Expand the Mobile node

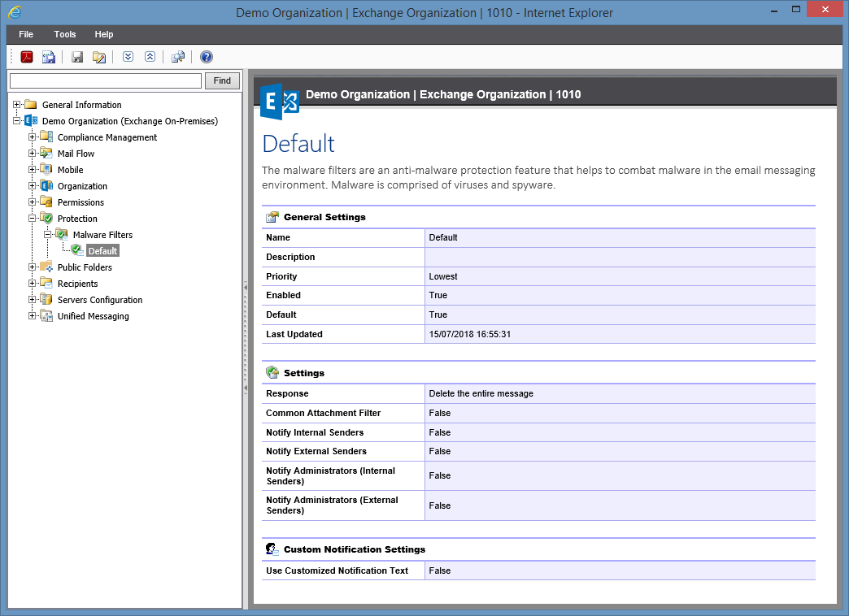tap(32, 169)
